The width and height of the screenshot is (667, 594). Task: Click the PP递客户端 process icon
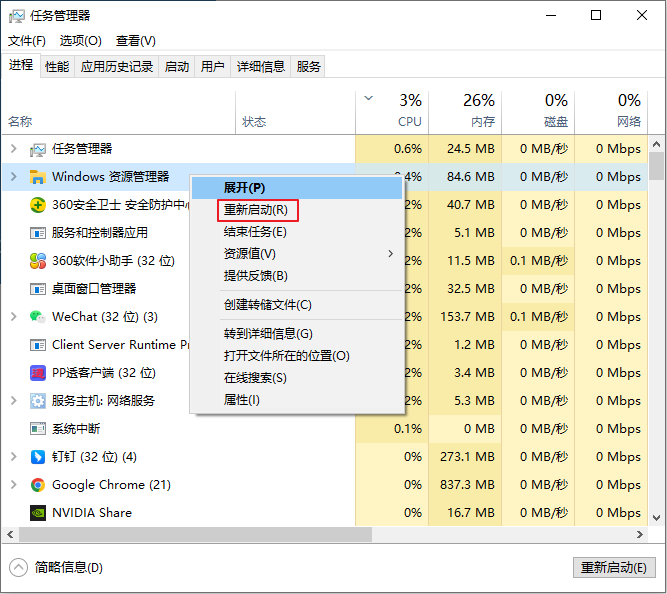[x=37, y=373]
